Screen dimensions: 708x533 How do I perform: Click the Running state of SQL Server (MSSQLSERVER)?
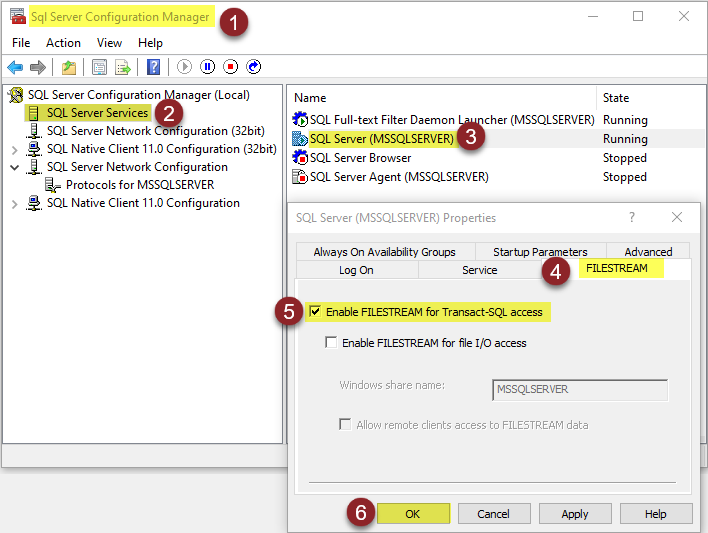click(x=625, y=139)
